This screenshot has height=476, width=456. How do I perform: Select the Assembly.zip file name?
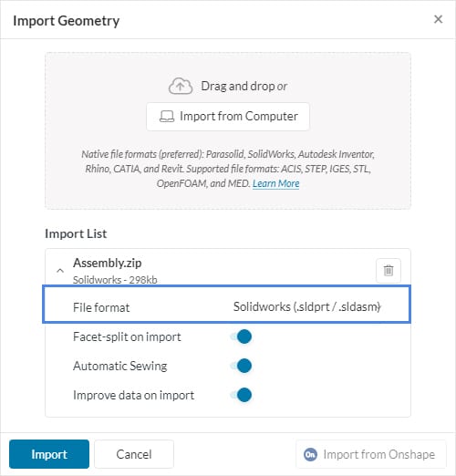(108, 263)
